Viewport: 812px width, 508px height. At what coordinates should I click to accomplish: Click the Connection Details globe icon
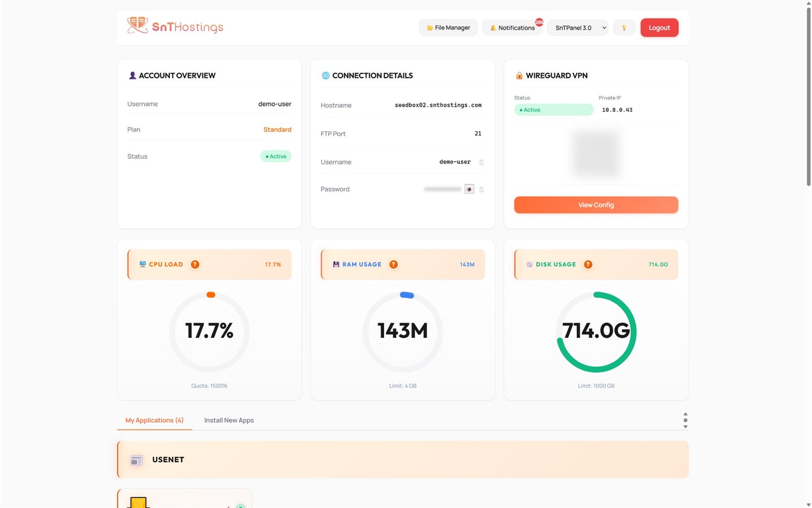click(x=326, y=75)
